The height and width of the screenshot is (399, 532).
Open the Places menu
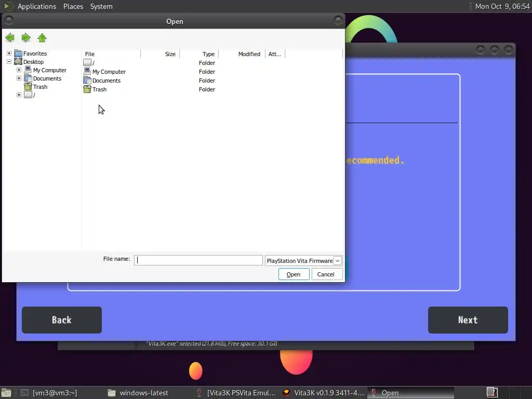[x=73, y=6]
